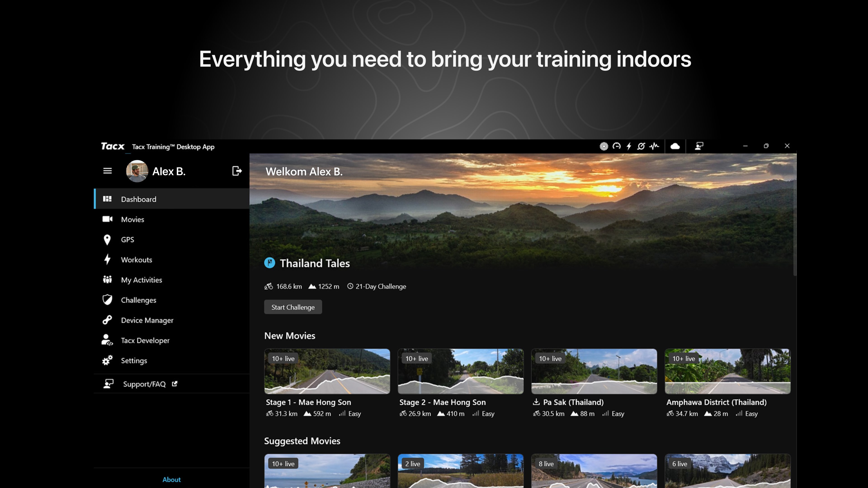Click download icon next to Pa Sak
The image size is (868, 488).
(x=536, y=402)
